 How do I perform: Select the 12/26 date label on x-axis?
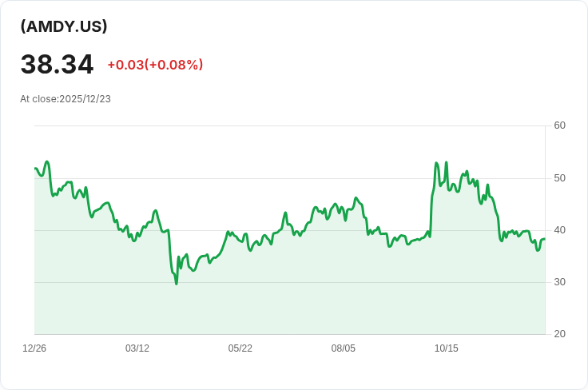34,348
